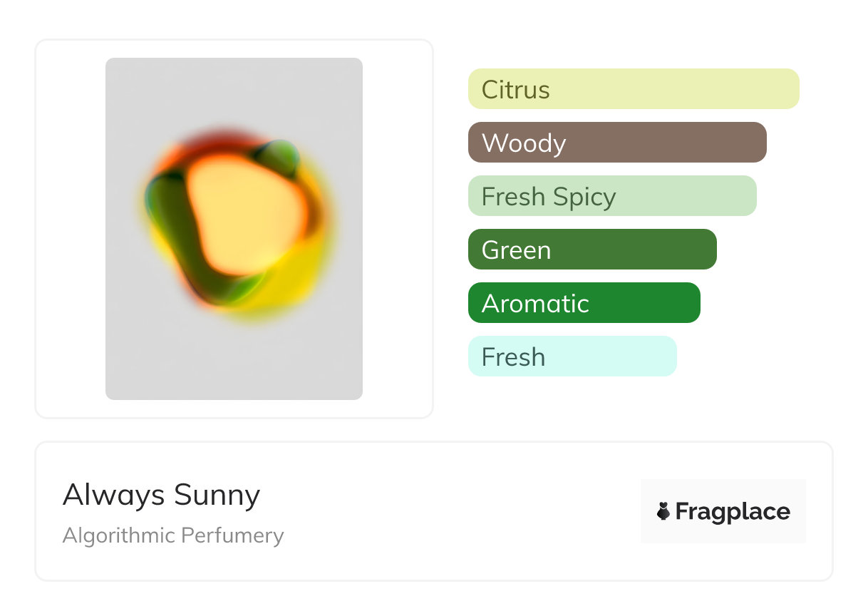868x616 pixels.
Task: Click white margin of the image card
Action: point(70,228)
